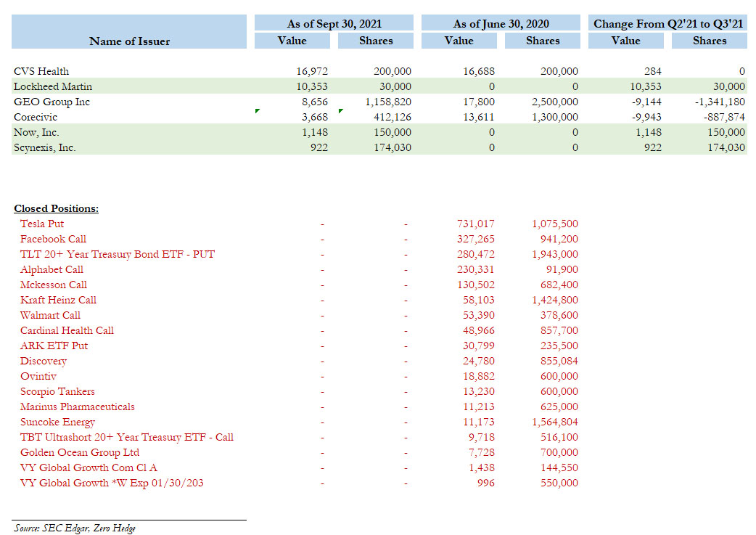Viewport: 756px width, 535px height.
Task: Select the Tesla Put position name
Action: [42, 224]
